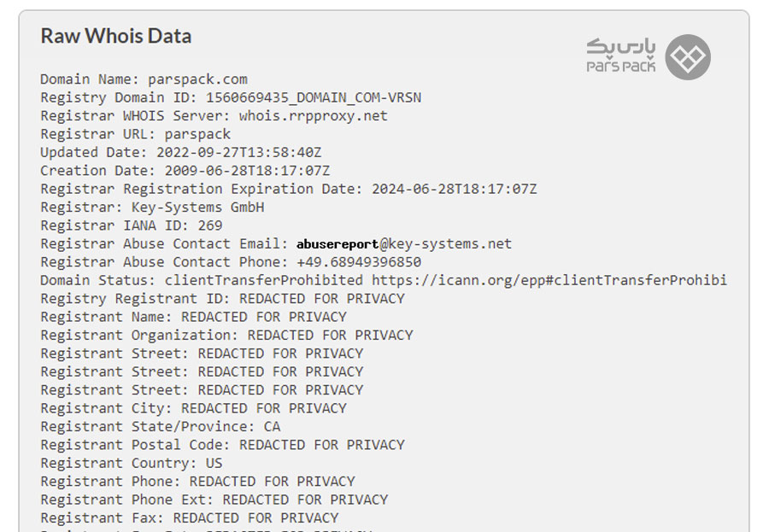This screenshot has width=769, height=532.
Task: Click the Registrant Country US line
Action: [x=132, y=463]
